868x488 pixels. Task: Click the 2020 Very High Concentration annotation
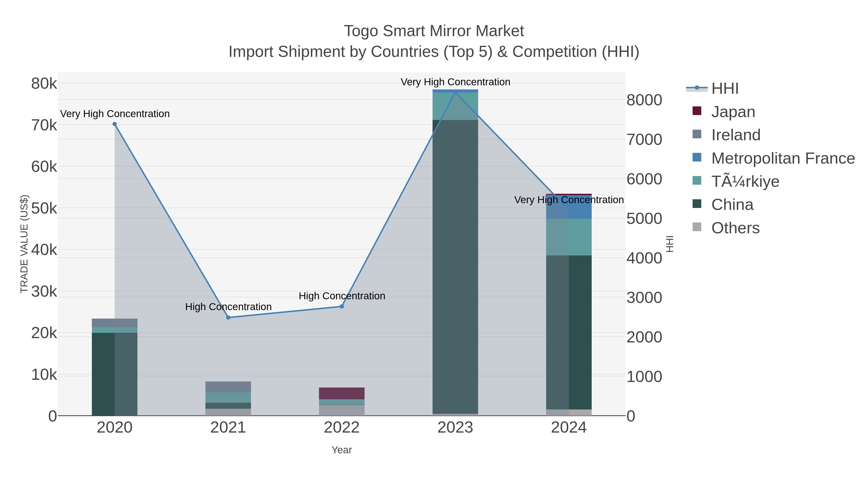tap(115, 114)
